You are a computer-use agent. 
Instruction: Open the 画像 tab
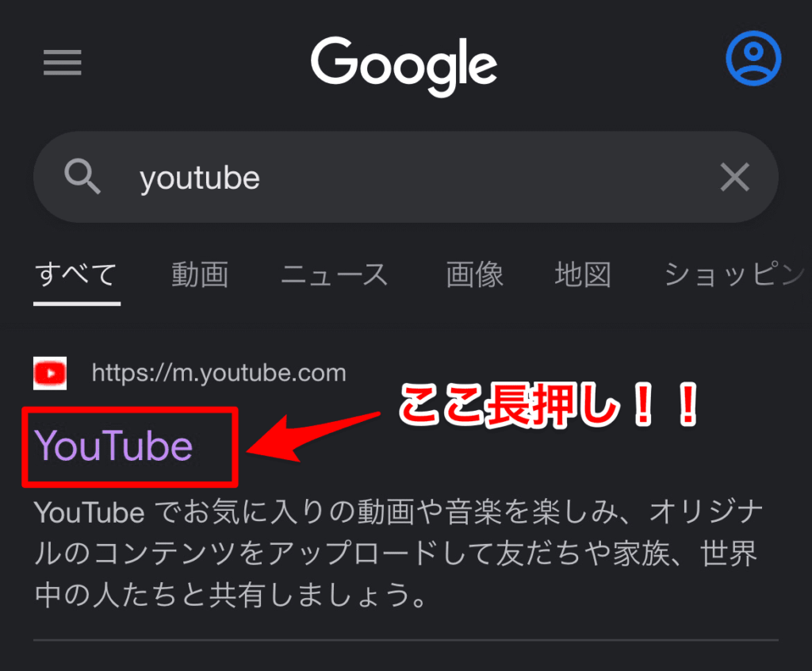[475, 274]
